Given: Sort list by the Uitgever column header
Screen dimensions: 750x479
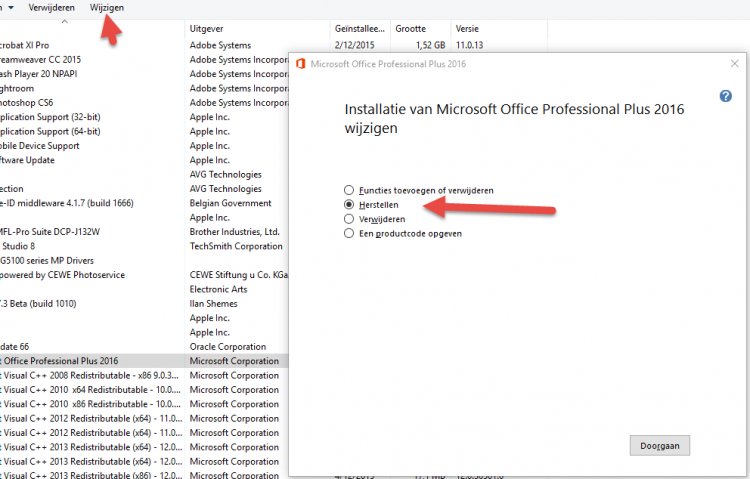Looking at the screenshot, I should [212, 29].
